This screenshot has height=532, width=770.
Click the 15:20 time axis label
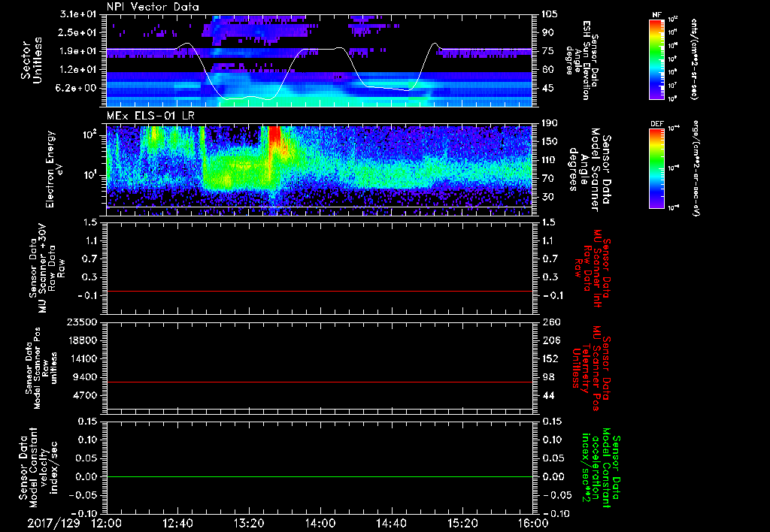[462, 523]
